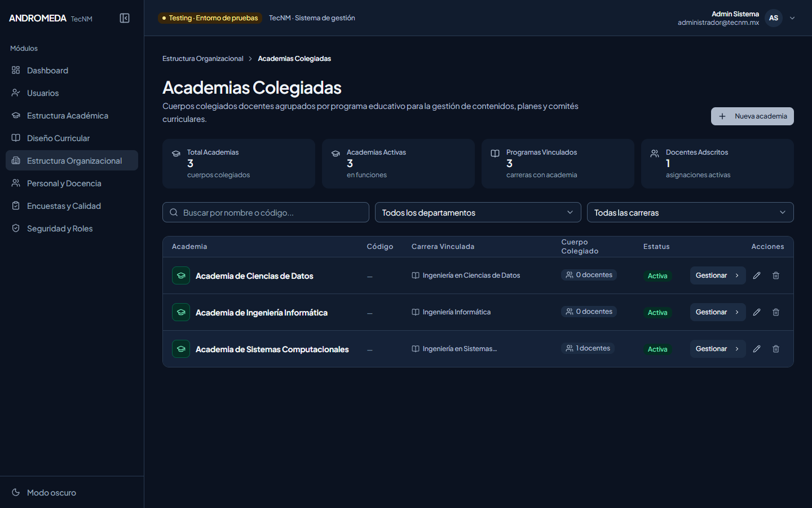Click the Ingeniería en Ciencias de Datos cell
Image resolution: width=812 pixels, height=508 pixels.
[x=466, y=275]
